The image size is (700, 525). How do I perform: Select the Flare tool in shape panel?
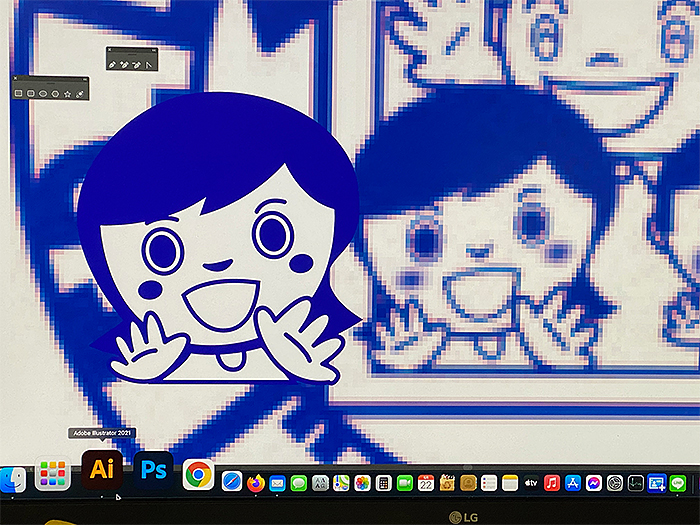pos(79,93)
